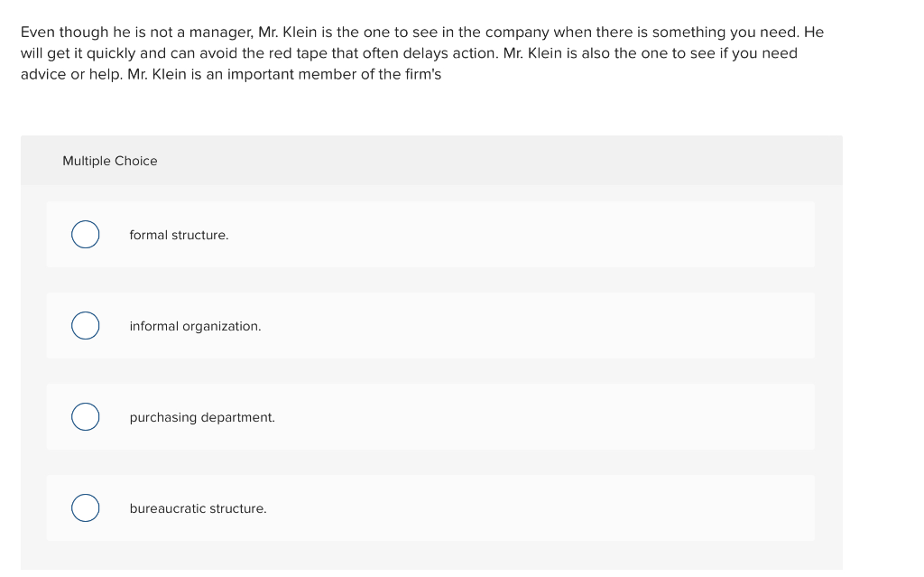924x577 pixels.
Task: Select the radio button for formal structure
Action: click(85, 234)
